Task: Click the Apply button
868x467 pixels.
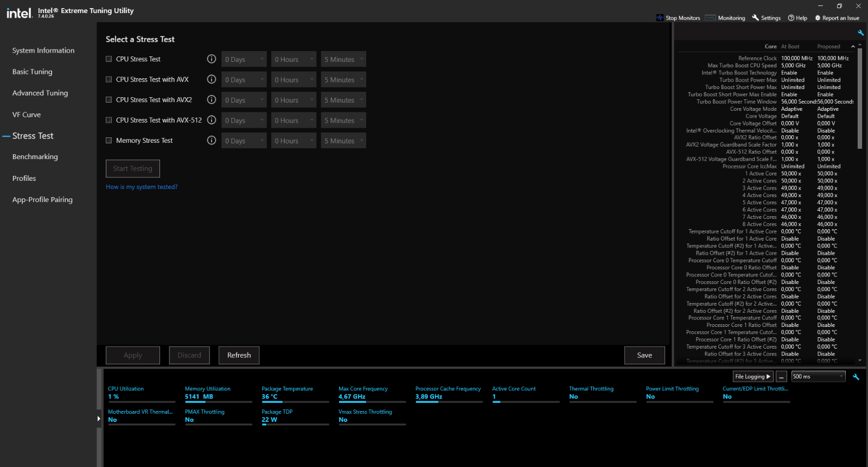Action: coord(133,355)
